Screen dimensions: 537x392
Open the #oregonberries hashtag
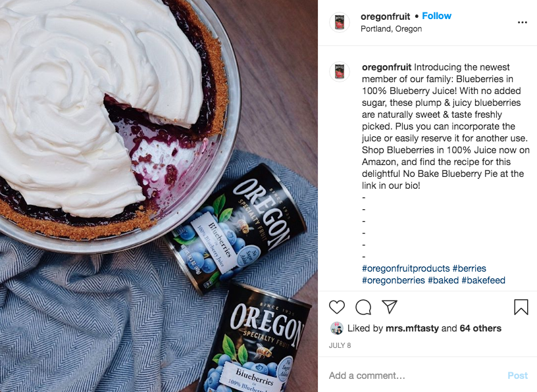click(x=393, y=280)
